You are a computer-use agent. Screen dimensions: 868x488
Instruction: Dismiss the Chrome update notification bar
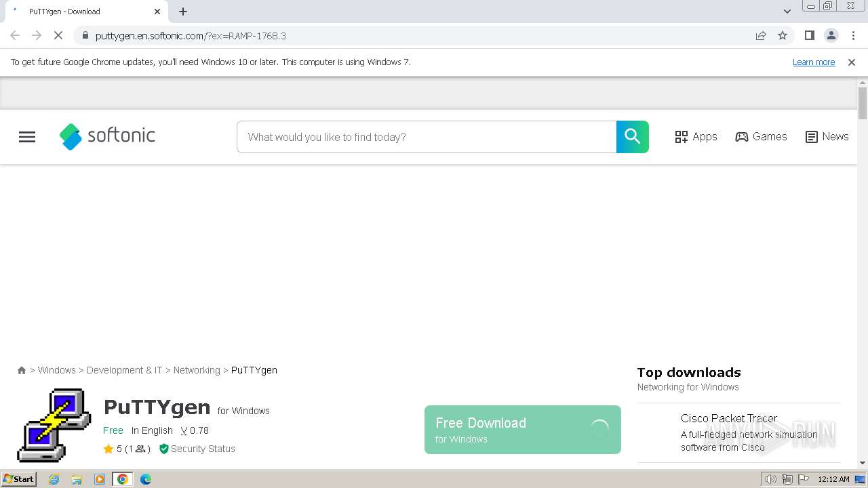pyautogui.click(x=852, y=62)
